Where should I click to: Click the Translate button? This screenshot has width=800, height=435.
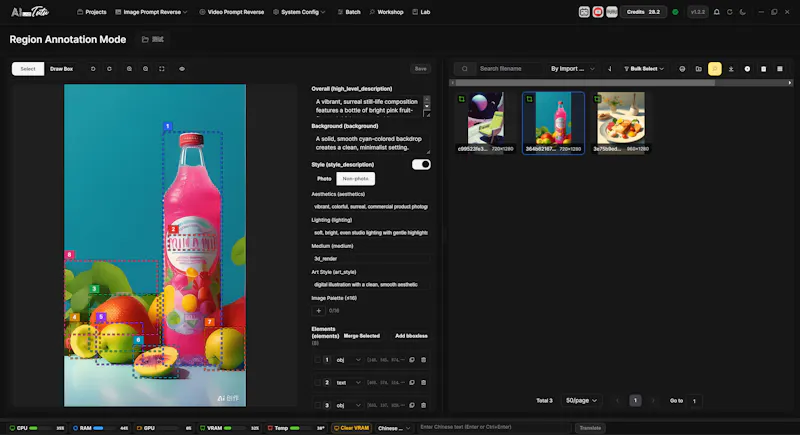(590, 428)
